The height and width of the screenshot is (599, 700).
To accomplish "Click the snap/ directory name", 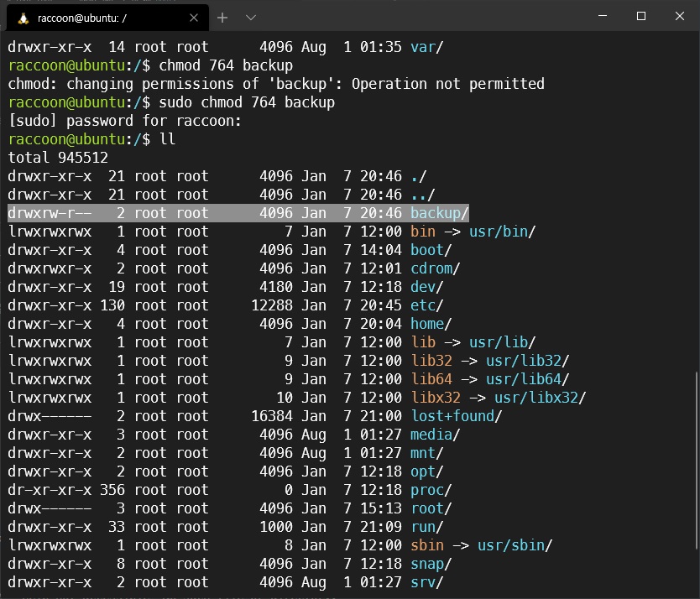I will coord(431,565).
